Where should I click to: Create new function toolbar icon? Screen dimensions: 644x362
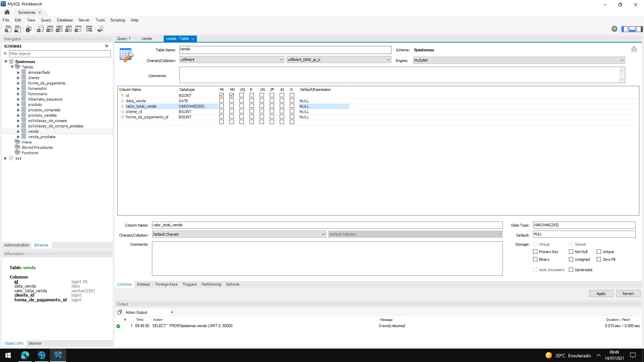[x=78, y=29]
